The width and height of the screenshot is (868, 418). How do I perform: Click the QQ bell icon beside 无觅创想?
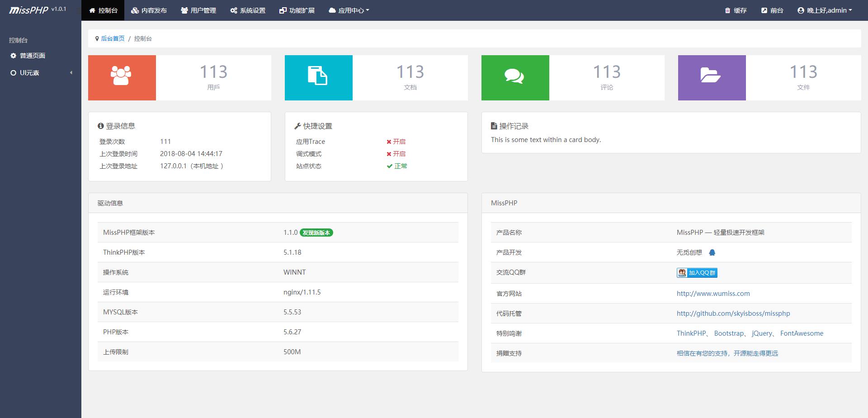(x=712, y=252)
